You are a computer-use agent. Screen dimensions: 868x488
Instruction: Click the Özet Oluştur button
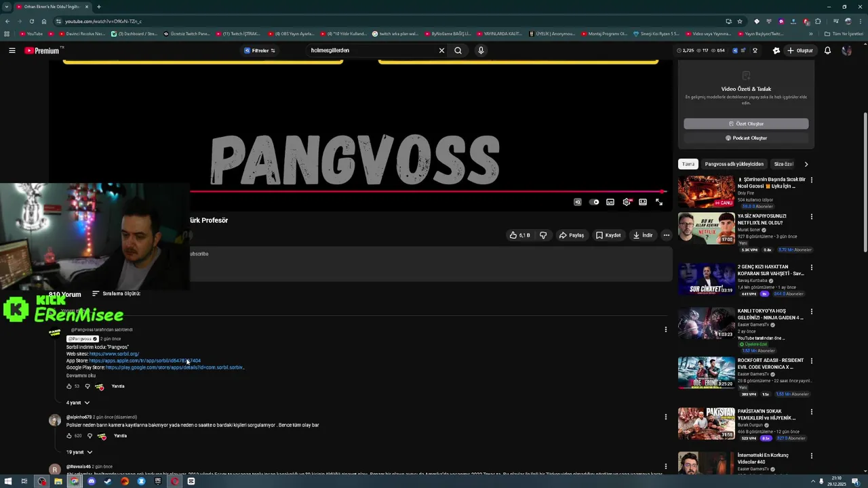pos(746,123)
